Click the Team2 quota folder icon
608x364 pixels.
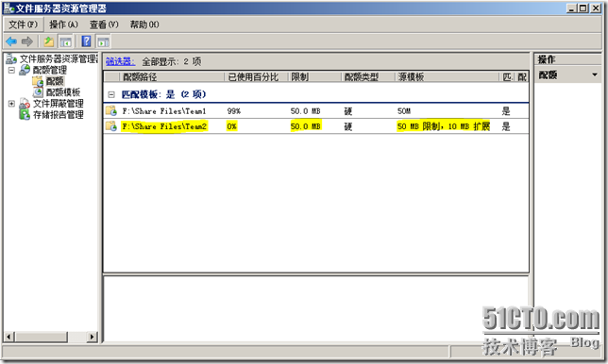pos(111,125)
